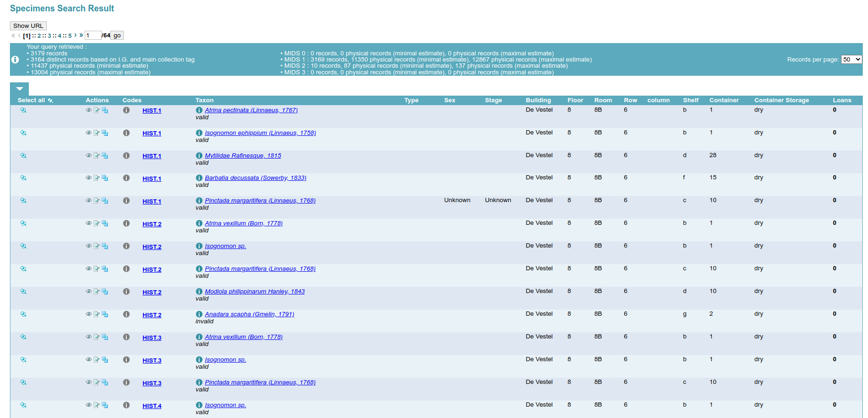Click the edit icon in the Modiola philippinarum row

coord(96,292)
